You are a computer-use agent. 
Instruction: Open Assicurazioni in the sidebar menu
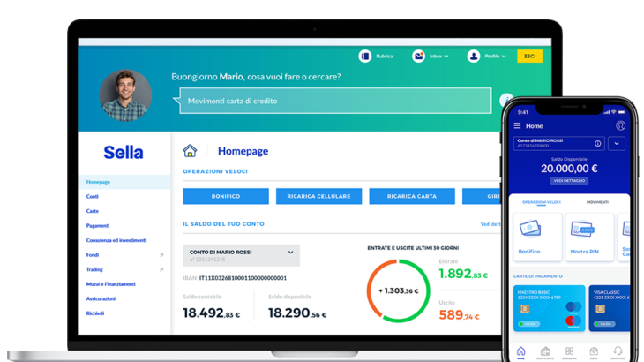[x=101, y=298]
